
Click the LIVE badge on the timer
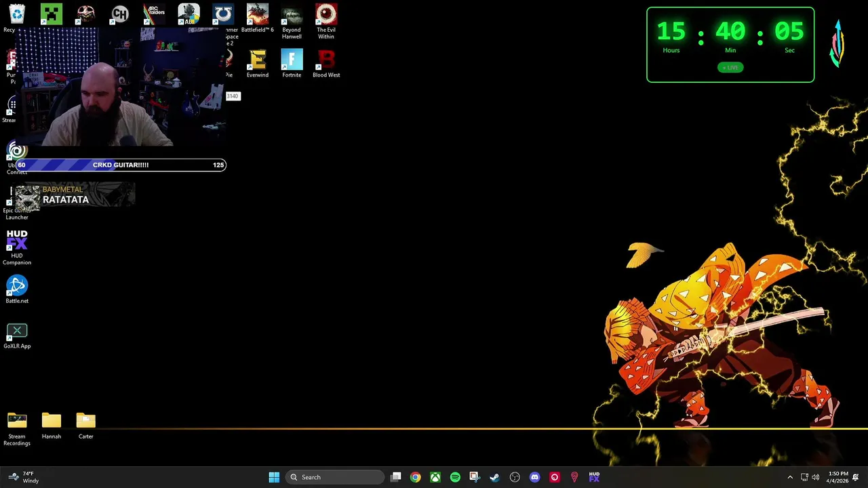pos(730,67)
